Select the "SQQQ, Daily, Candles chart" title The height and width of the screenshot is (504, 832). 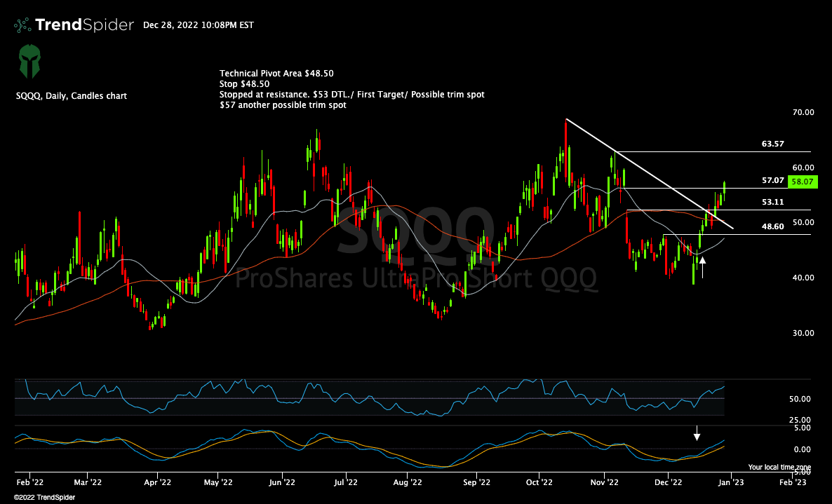71,96
